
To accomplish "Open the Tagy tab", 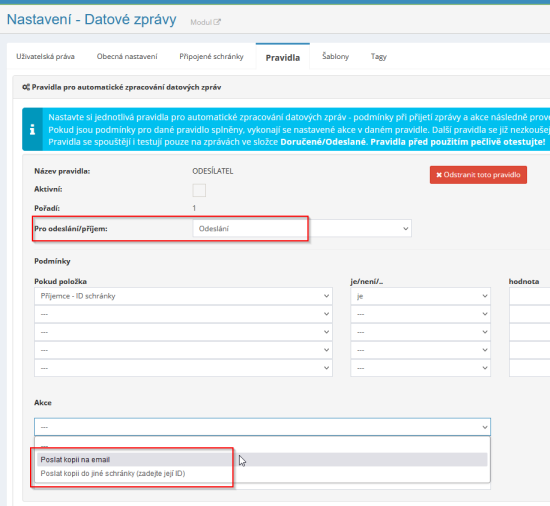I will 379,56.
